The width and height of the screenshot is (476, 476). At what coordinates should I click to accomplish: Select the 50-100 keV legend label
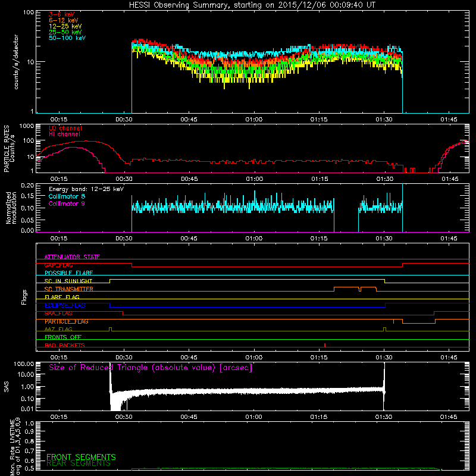click(67, 38)
